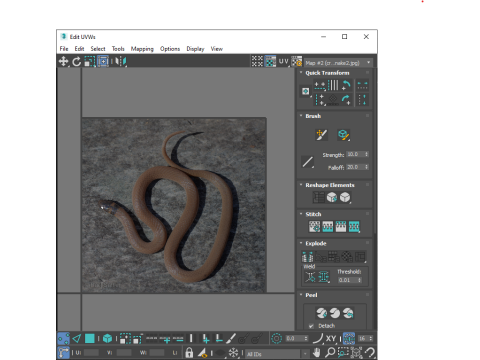The width and height of the screenshot is (480, 360).
Task: Click the Mirror Horizontal toolbar icon
Action: (x=121, y=61)
